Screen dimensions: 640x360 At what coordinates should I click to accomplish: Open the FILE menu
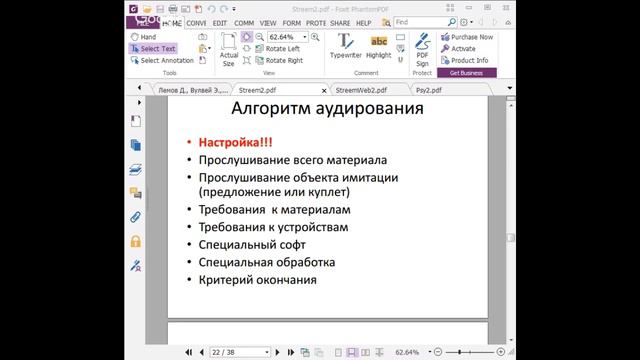point(142,22)
